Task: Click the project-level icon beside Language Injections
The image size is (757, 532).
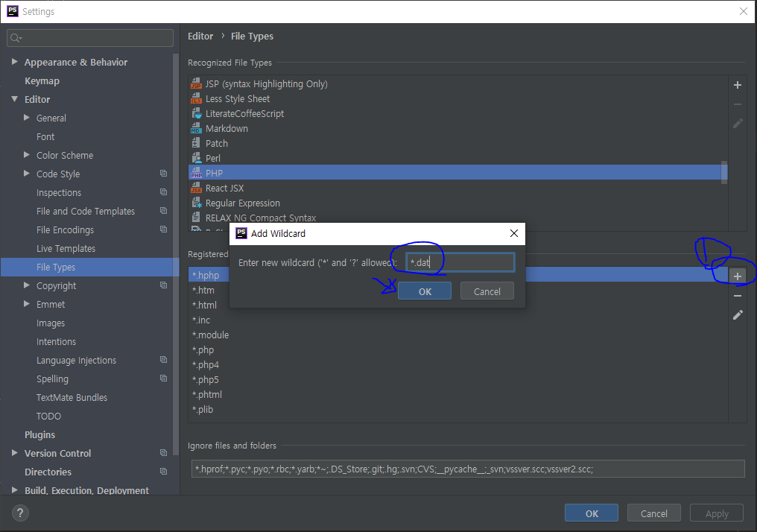Action: click(x=164, y=360)
